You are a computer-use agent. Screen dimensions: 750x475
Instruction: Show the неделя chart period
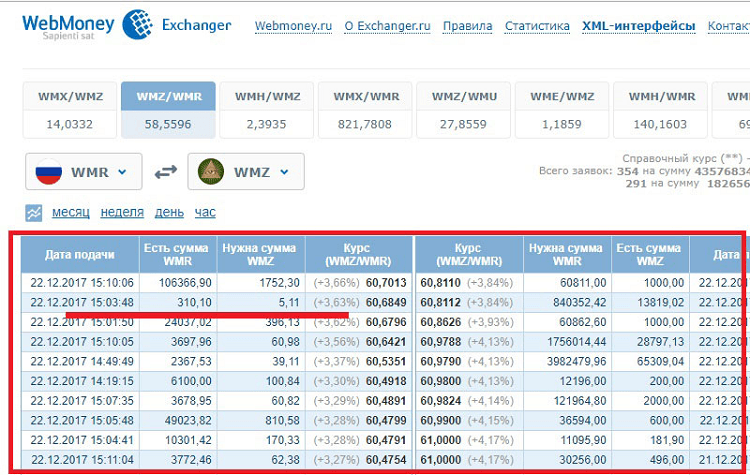point(122,212)
